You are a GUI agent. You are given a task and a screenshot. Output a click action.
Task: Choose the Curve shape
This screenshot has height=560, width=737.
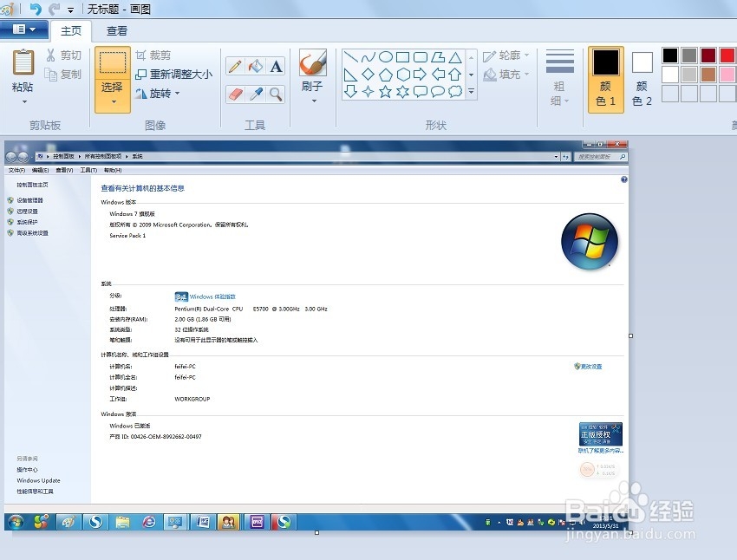[368, 57]
